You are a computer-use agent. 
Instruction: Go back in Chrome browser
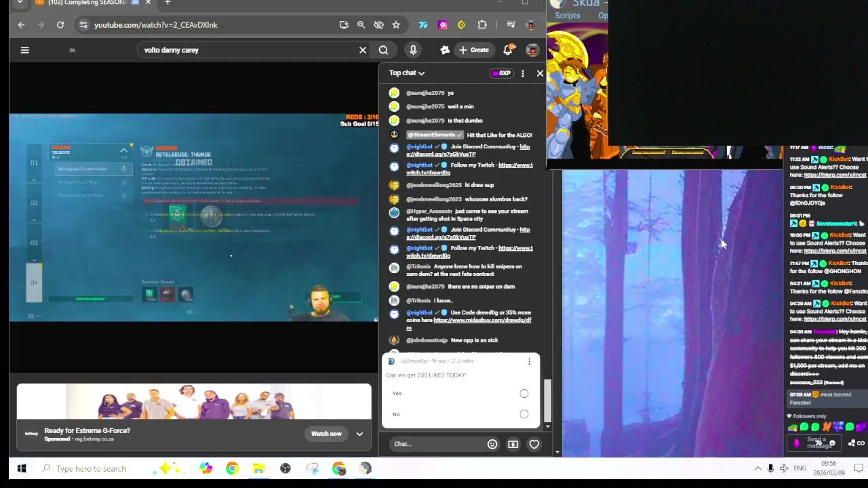[21, 25]
